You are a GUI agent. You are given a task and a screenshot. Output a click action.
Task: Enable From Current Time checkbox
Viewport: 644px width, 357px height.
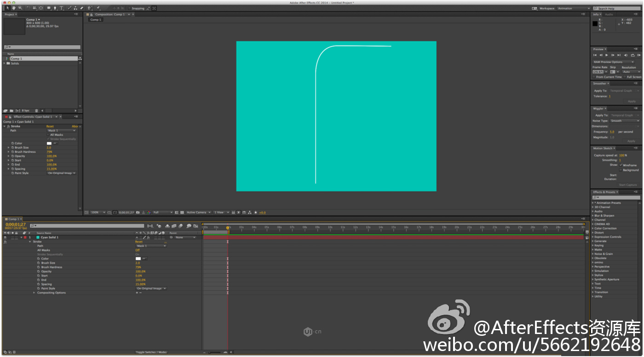[593, 77]
